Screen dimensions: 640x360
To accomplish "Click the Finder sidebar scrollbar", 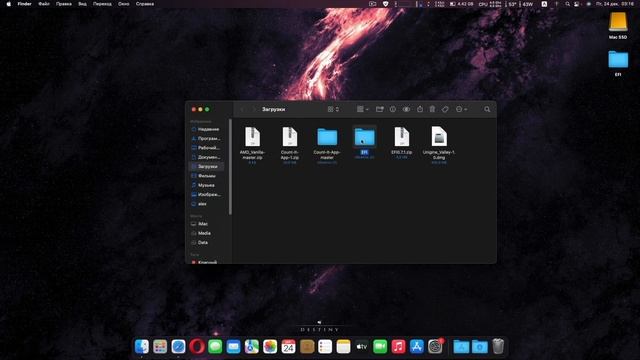I will [230, 167].
